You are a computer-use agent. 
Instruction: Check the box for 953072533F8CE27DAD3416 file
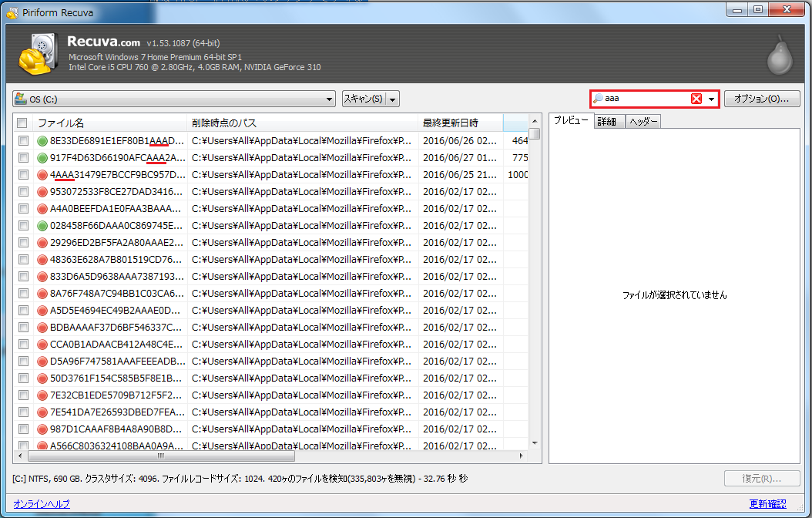23,192
